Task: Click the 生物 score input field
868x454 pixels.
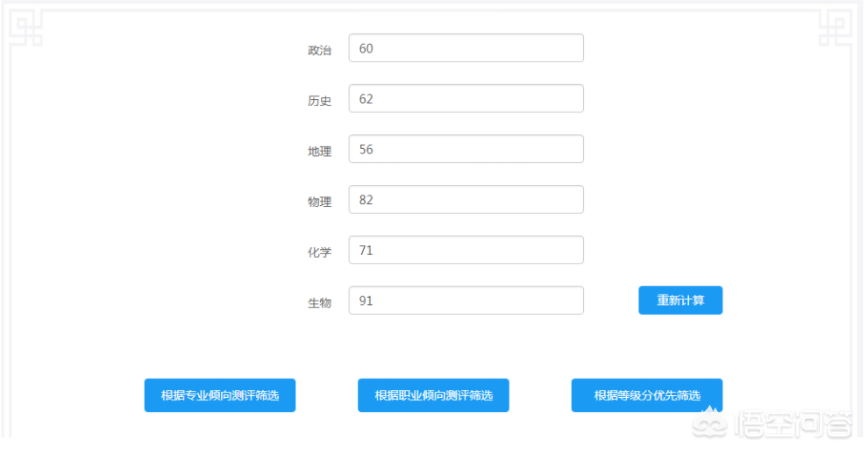Action: [x=466, y=301]
